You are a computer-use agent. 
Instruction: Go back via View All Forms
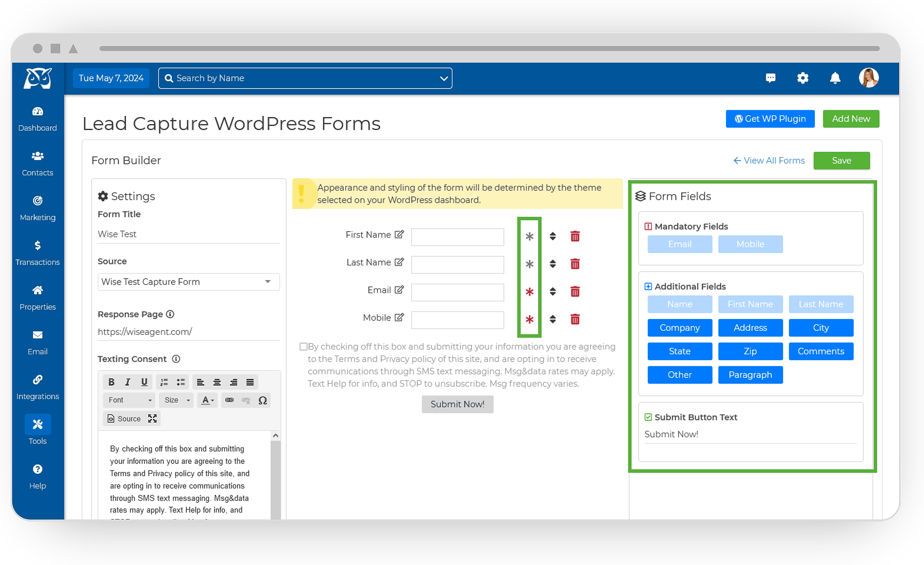[x=769, y=160]
